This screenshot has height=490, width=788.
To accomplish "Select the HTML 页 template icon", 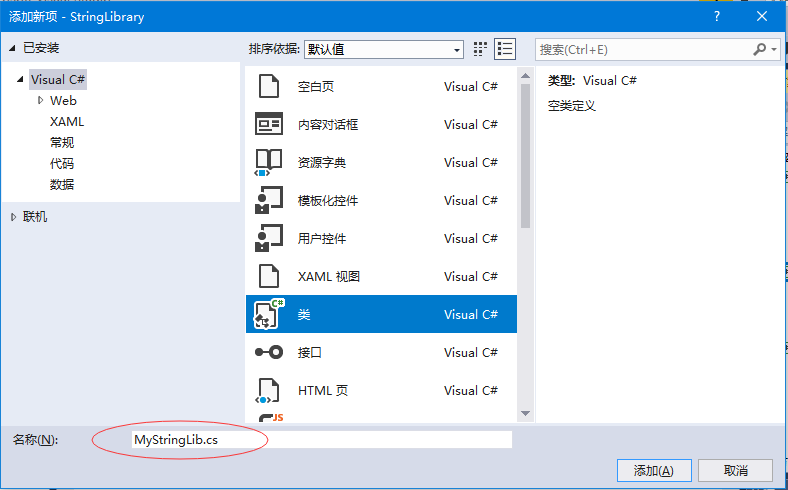I will tap(268, 391).
